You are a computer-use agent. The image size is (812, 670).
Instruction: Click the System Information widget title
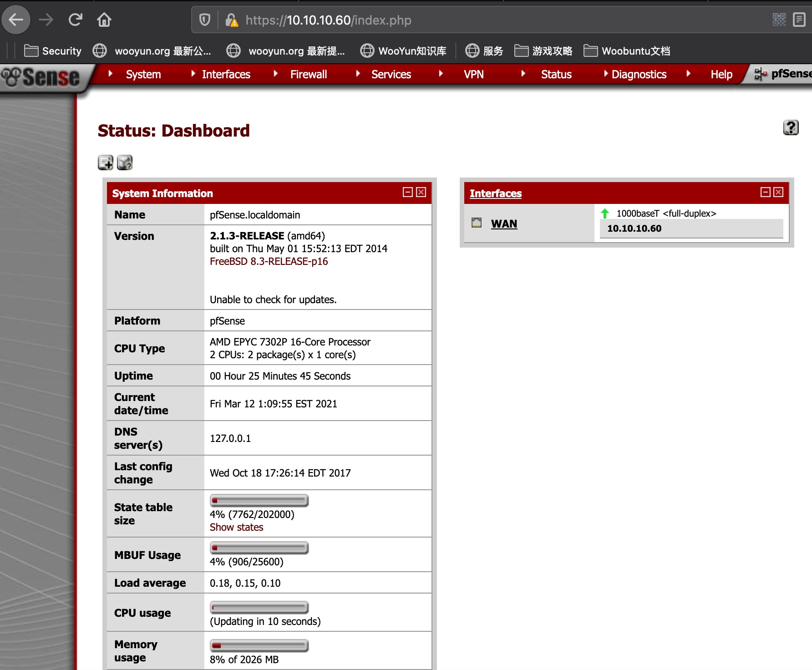coord(162,193)
